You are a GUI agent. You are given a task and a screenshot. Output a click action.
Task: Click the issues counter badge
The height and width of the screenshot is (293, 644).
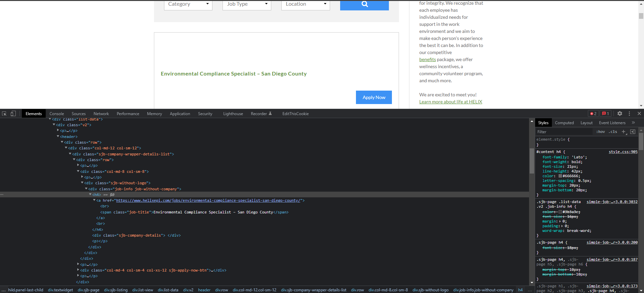[606, 114]
